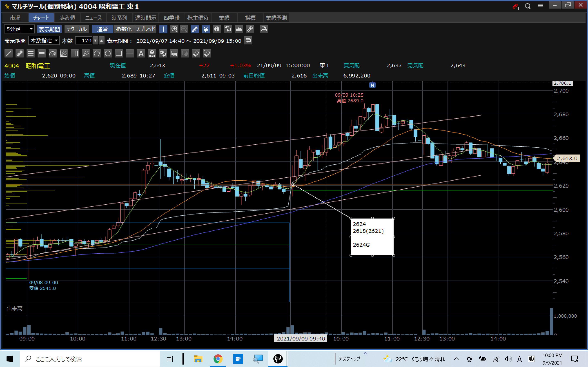Click the eraser tool icon
588x367 pixels.
196,53
